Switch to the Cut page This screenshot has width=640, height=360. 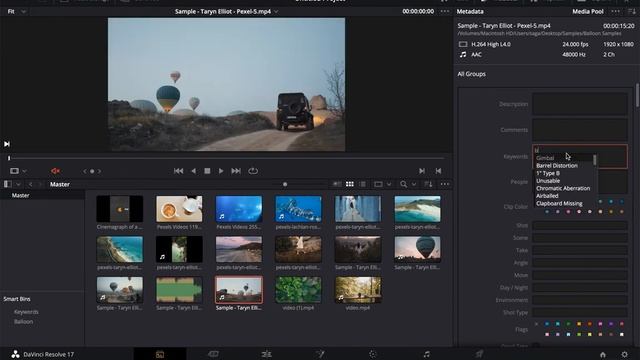[x=213, y=354]
